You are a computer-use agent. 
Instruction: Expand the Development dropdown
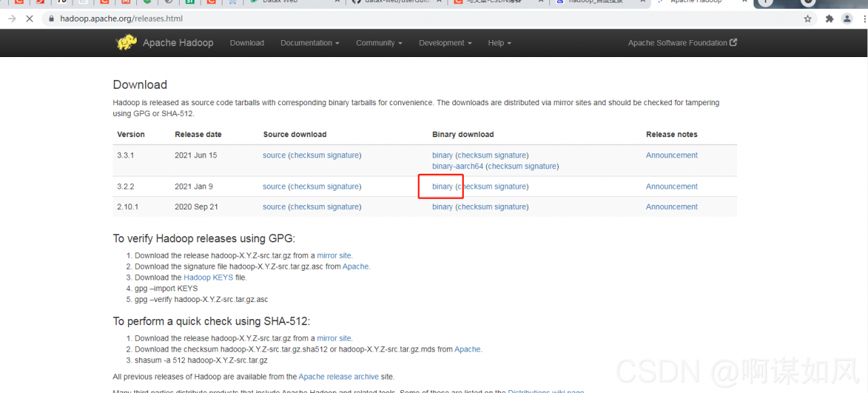tap(446, 43)
